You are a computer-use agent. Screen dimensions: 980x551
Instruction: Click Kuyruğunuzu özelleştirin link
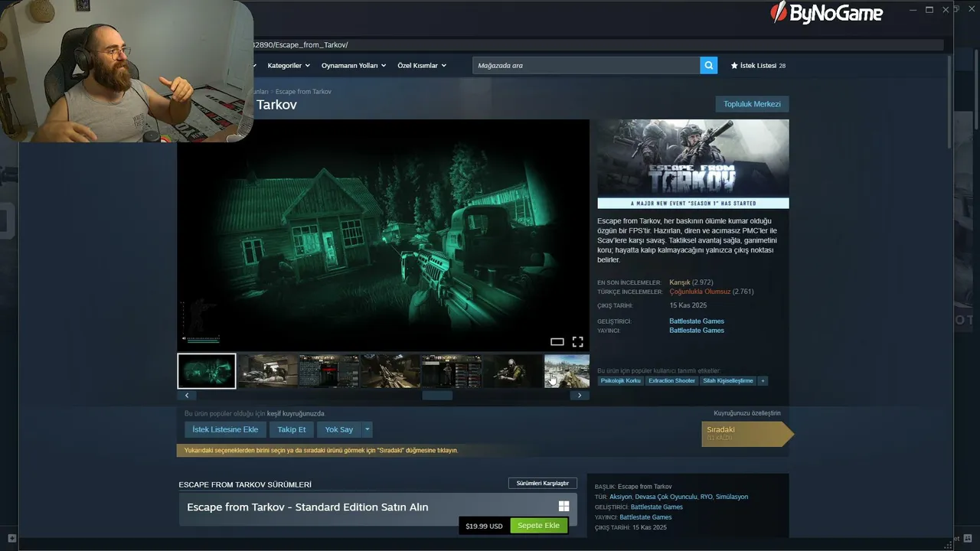(747, 413)
